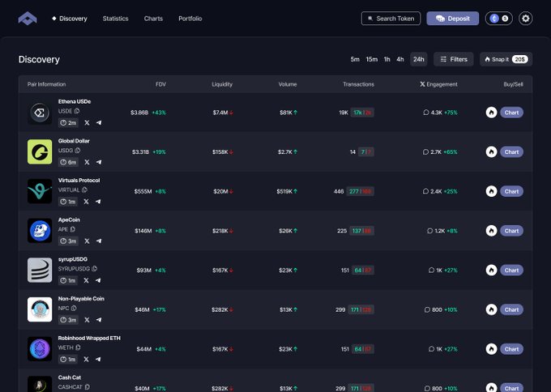Open Telegram link for ApeCoin

click(99, 241)
